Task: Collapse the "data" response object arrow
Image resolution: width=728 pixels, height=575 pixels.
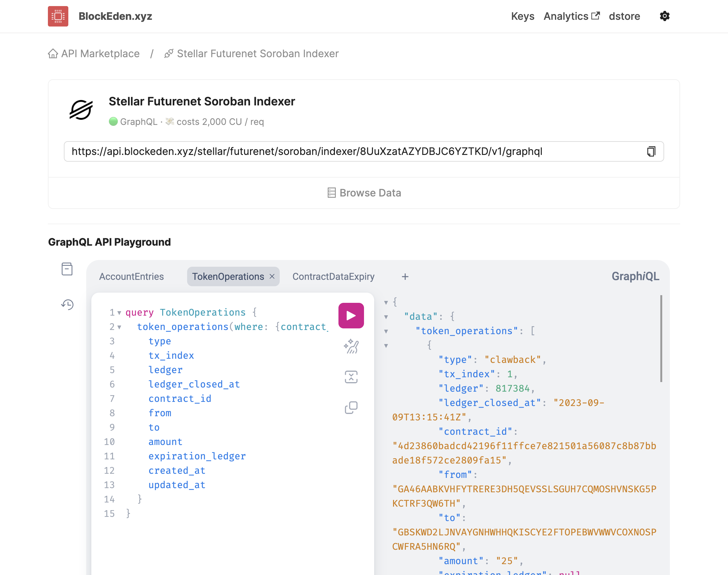Action: tap(386, 317)
